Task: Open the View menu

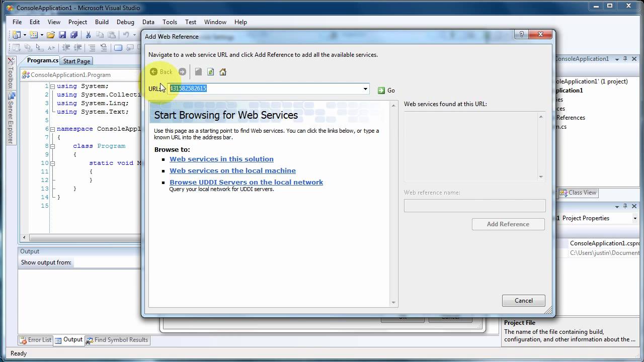Action: (x=54, y=22)
